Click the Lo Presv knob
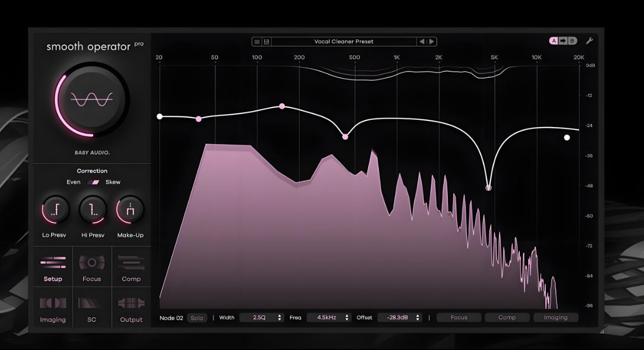644x350 pixels. pyautogui.click(x=55, y=210)
